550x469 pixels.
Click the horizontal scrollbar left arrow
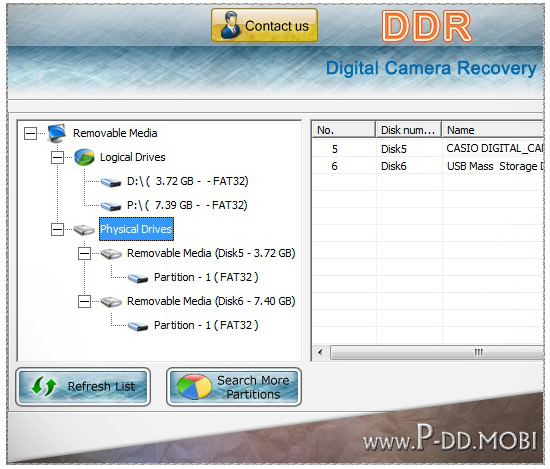320,352
